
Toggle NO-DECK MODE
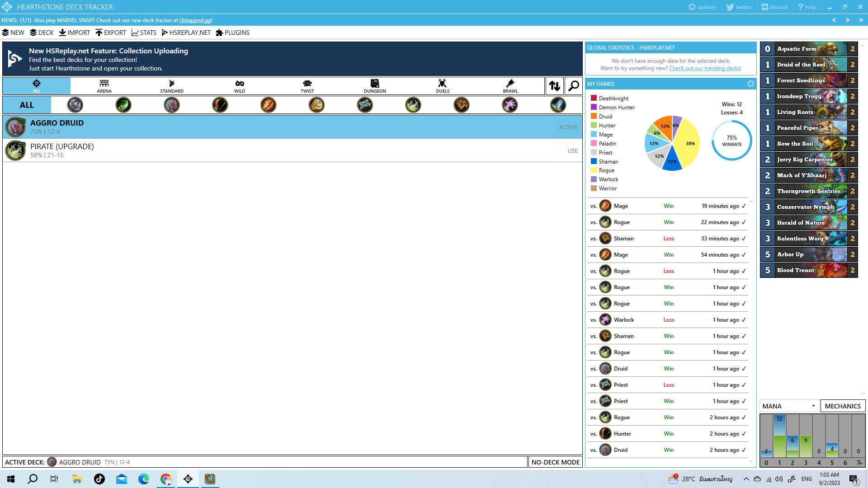coord(555,462)
